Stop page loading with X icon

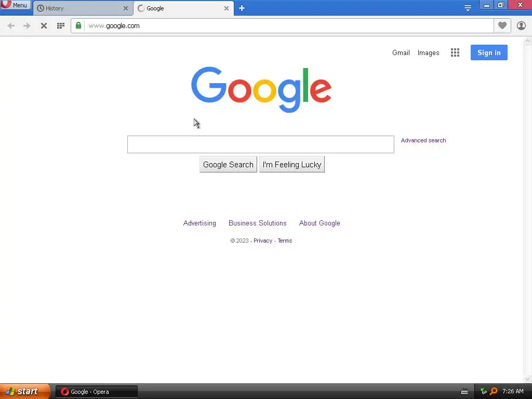click(44, 26)
